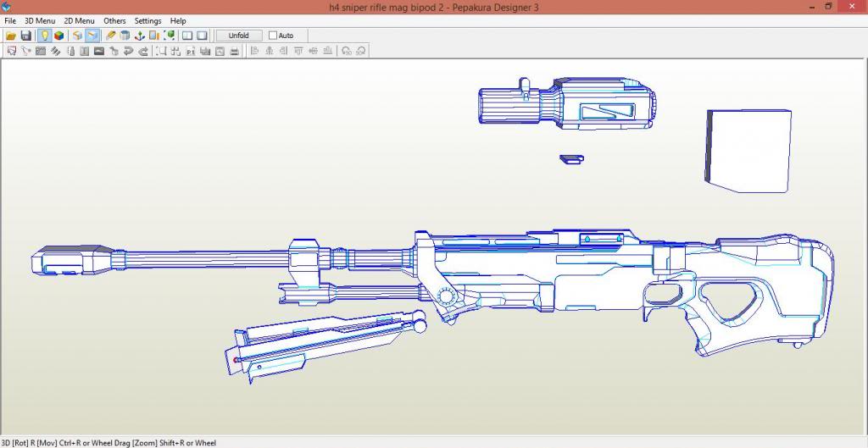Viewport: 868px width, 448px height.
Task: Click the align top icon
Action: pyautogui.click(x=298, y=51)
